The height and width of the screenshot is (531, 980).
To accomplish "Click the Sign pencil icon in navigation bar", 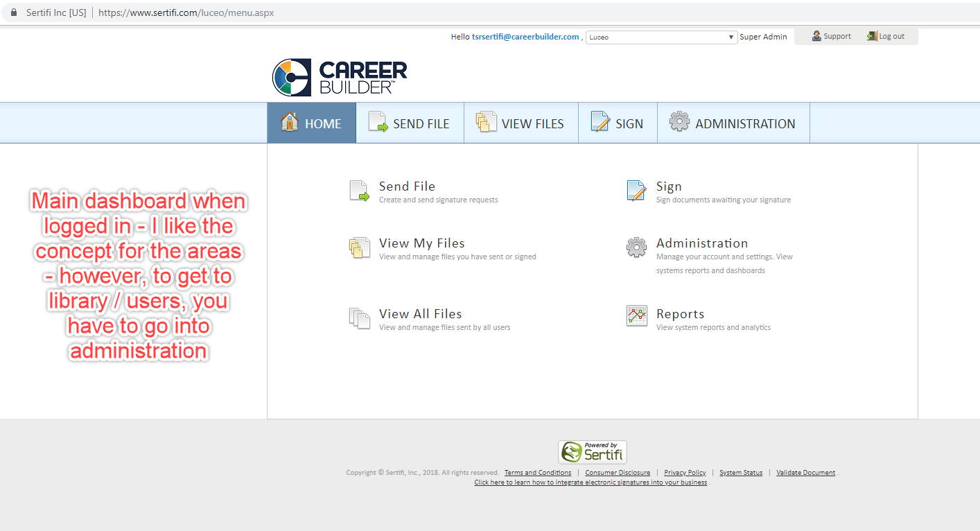I will click(x=600, y=122).
